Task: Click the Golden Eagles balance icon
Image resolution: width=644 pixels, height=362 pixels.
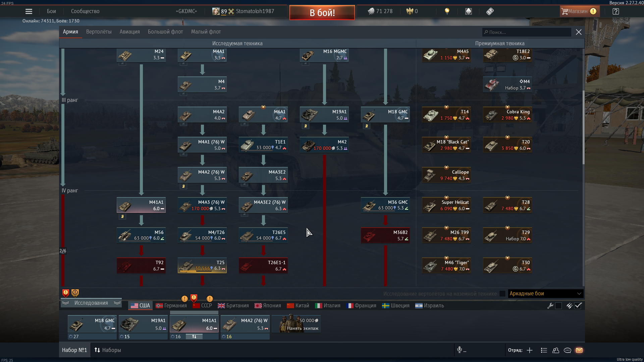Action: [410, 11]
